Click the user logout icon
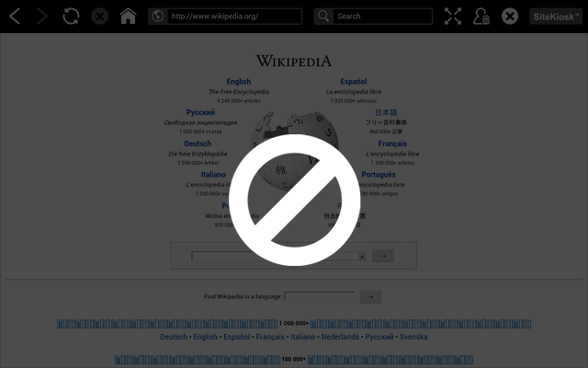The height and width of the screenshot is (368, 588). [x=481, y=17]
